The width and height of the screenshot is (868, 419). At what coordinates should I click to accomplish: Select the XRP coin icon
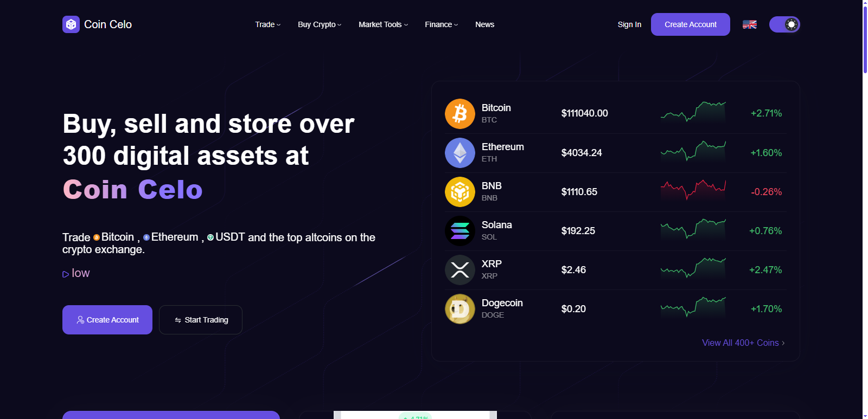coord(459,269)
